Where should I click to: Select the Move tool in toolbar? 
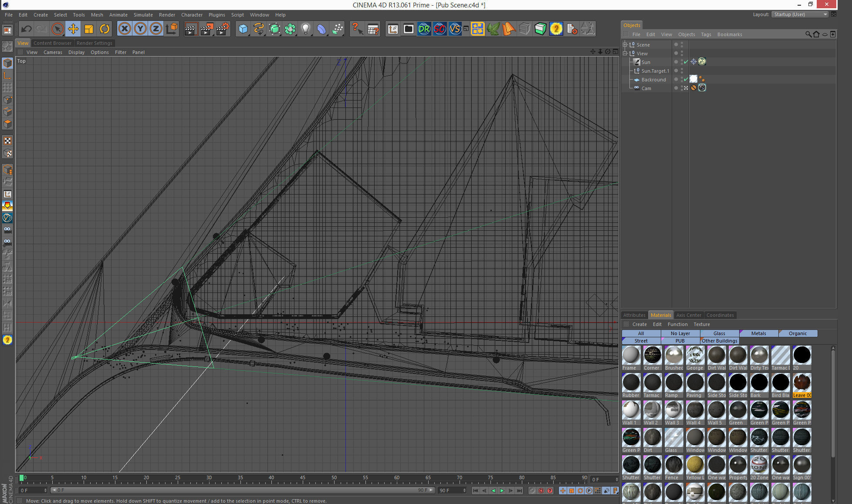coord(73,29)
